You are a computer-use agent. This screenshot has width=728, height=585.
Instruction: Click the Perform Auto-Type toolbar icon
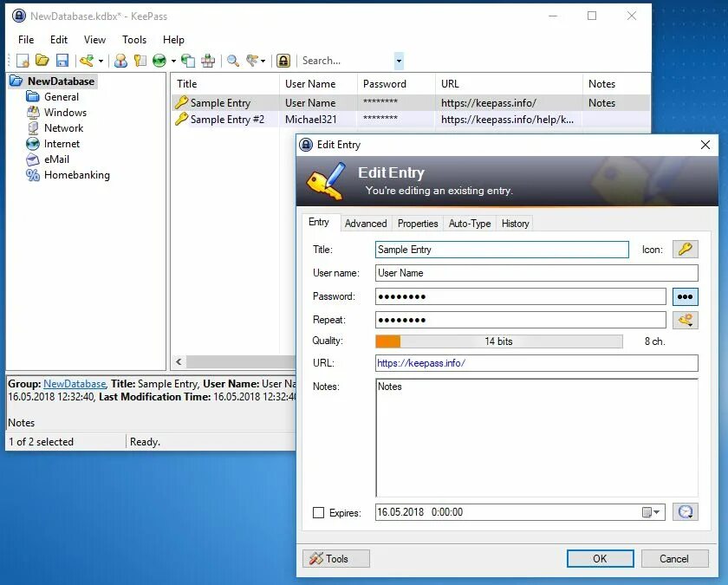(208, 61)
